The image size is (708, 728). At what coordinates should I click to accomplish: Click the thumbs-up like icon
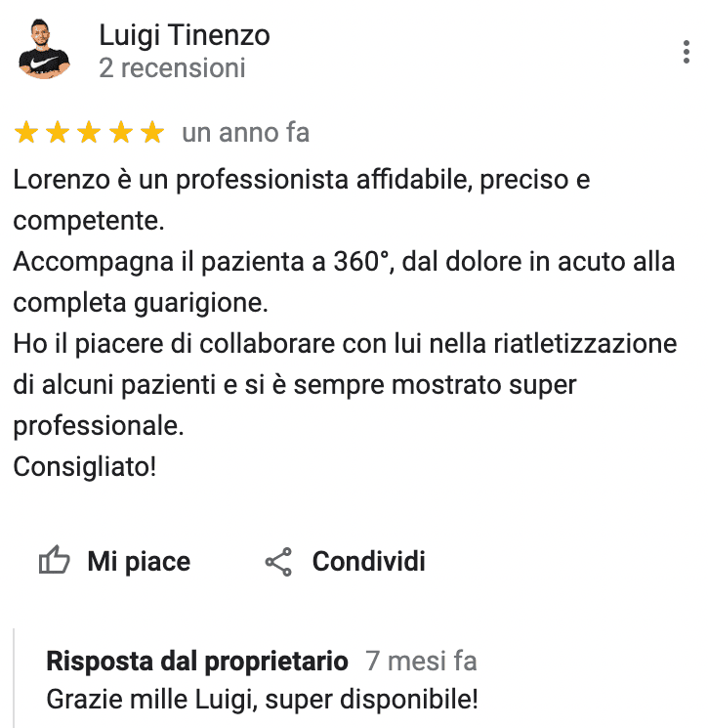click(x=55, y=560)
